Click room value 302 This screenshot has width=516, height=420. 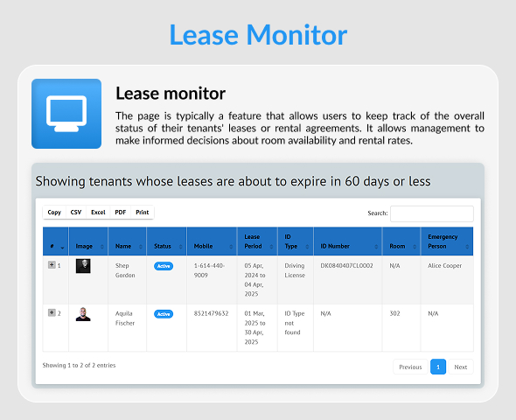(394, 313)
